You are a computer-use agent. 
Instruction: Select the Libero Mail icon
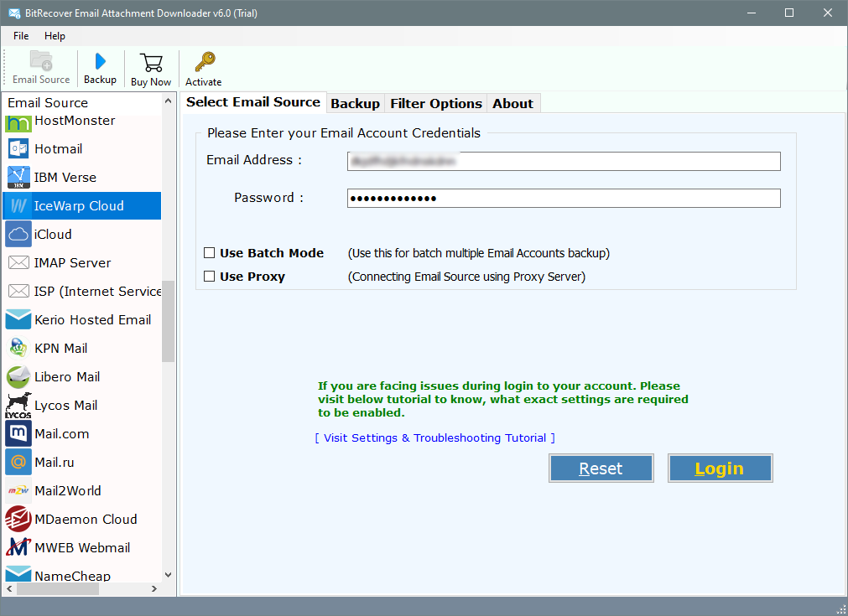18,376
